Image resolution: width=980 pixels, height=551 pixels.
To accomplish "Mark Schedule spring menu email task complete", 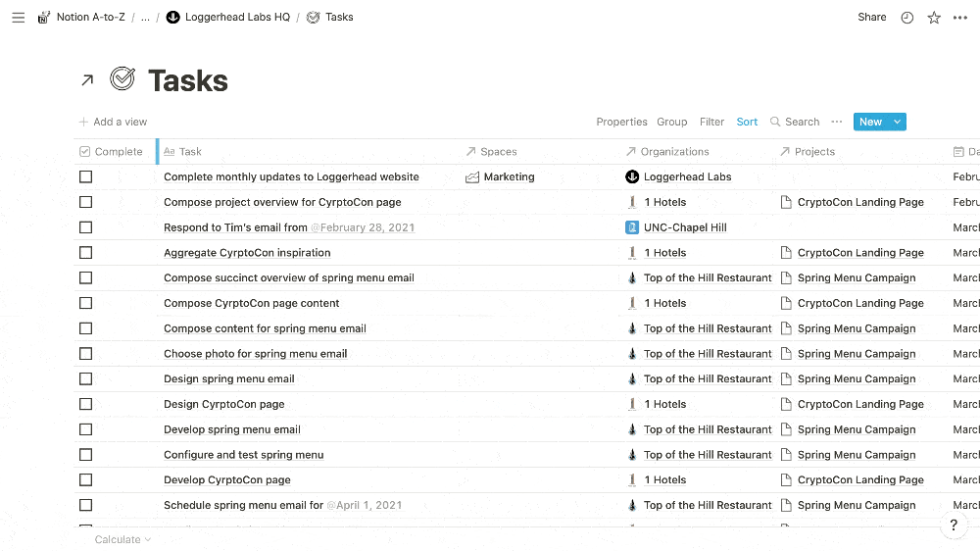I will [85, 505].
